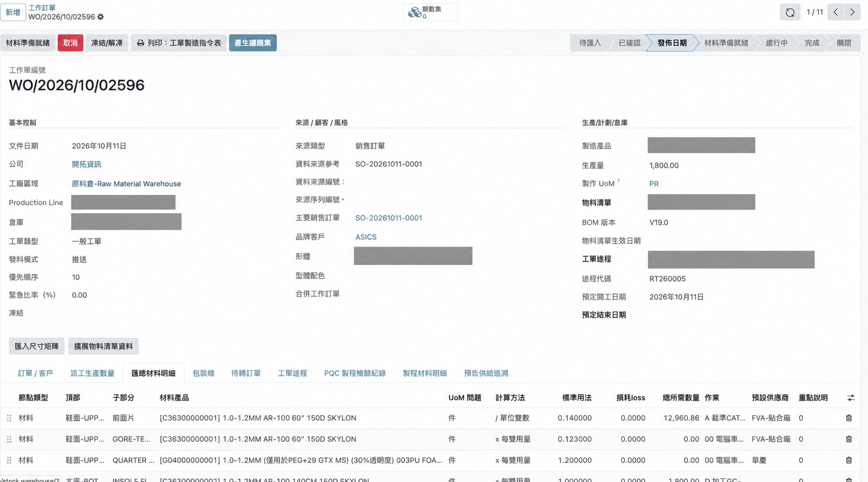Viewport: 868px width, 482px height.
Task: Open the gear settings next to WO/2026/10/02596
Action: click(x=101, y=17)
